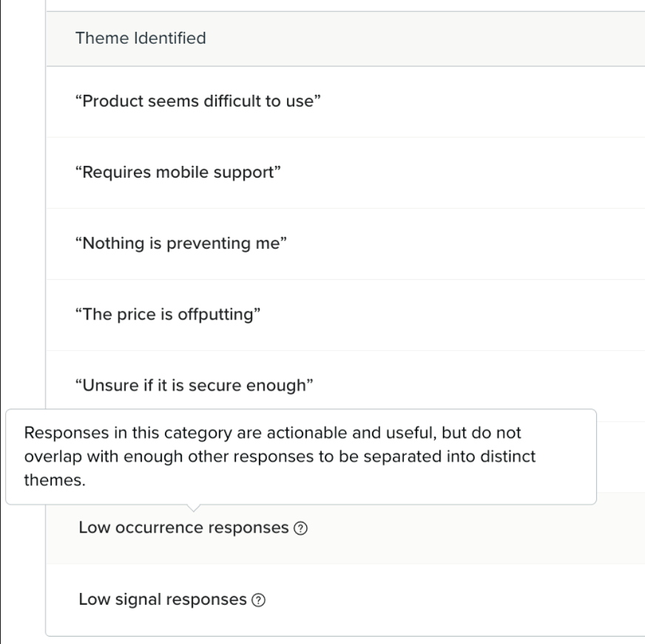Image resolution: width=645 pixels, height=644 pixels.
Task: Click help icon beside Low signal responses
Action: pyautogui.click(x=258, y=600)
